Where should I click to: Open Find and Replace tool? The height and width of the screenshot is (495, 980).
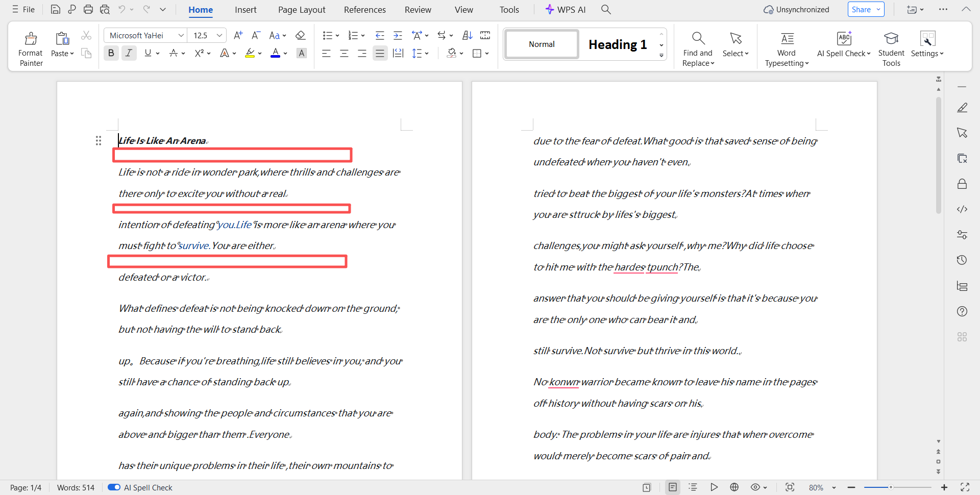pyautogui.click(x=698, y=39)
